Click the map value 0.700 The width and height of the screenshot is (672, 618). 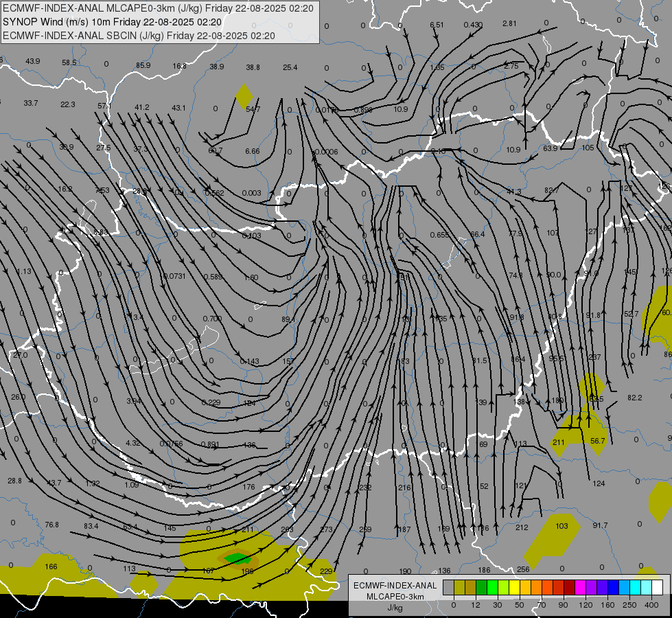tap(213, 319)
